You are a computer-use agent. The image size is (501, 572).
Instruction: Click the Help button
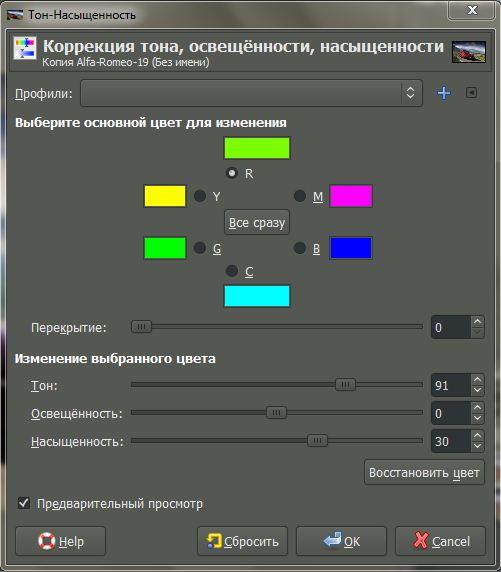pyautogui.click(x=61, y=541)
